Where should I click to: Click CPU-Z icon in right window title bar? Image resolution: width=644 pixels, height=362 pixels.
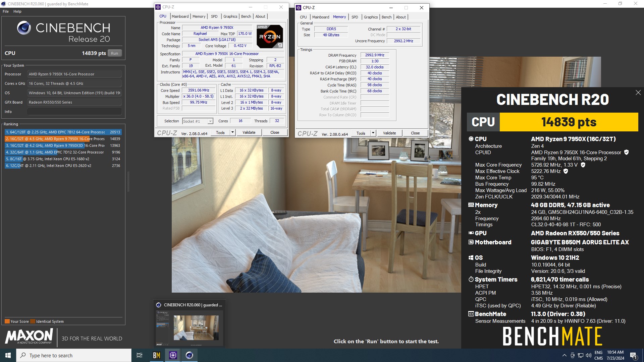click(299, 8)
